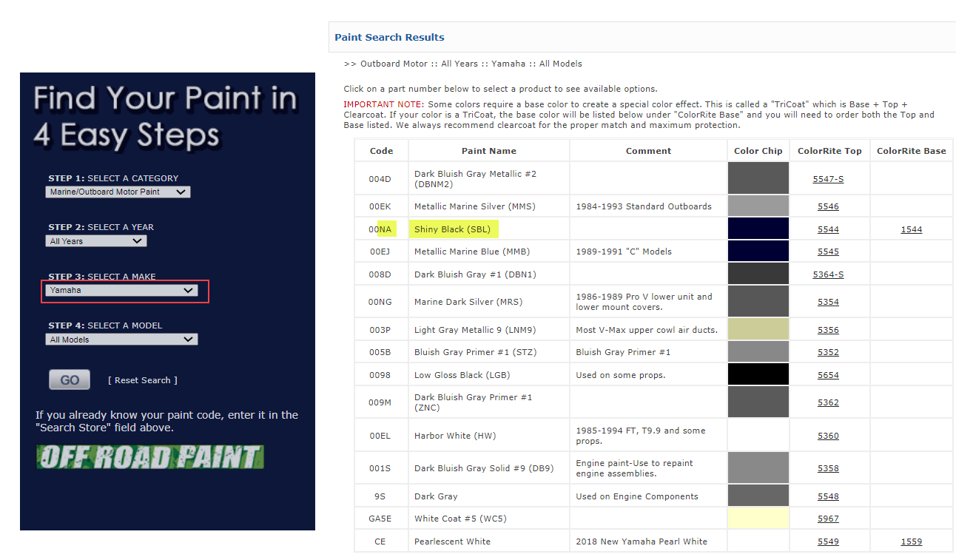Viewport: 956px width, 560px height.
Task: Click the Code column header
Action: pyautogui.click(x=381, y=151)
